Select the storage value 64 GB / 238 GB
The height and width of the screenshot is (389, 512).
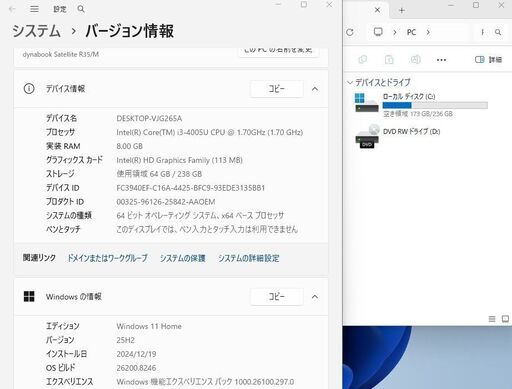click(159, 174)
